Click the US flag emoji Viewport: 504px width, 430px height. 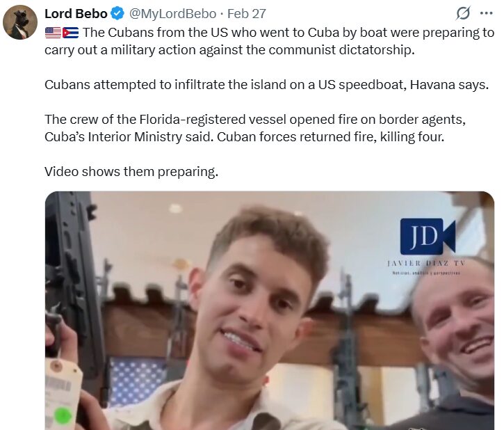[53, 33]
